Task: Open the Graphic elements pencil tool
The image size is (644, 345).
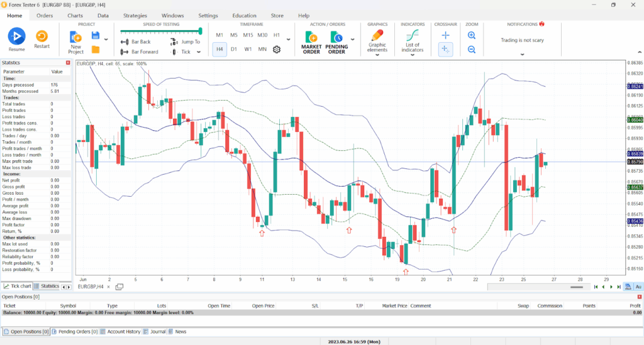Action: (377, 41)
